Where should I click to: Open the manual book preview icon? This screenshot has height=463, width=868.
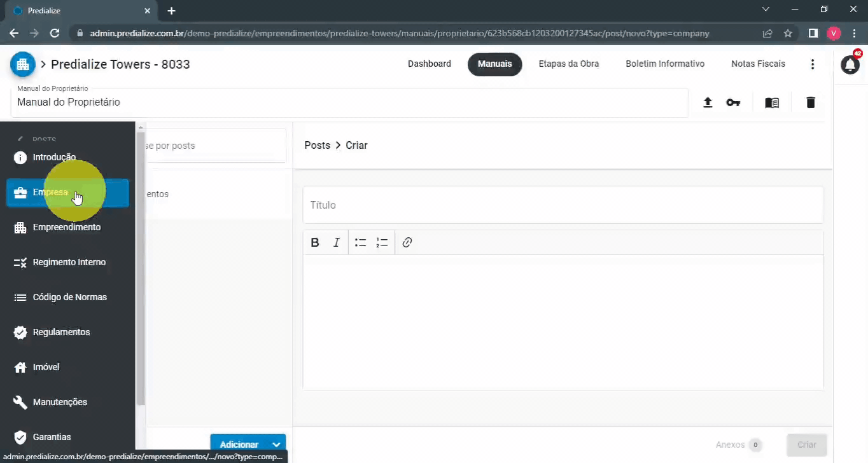(x=772, y=102)
